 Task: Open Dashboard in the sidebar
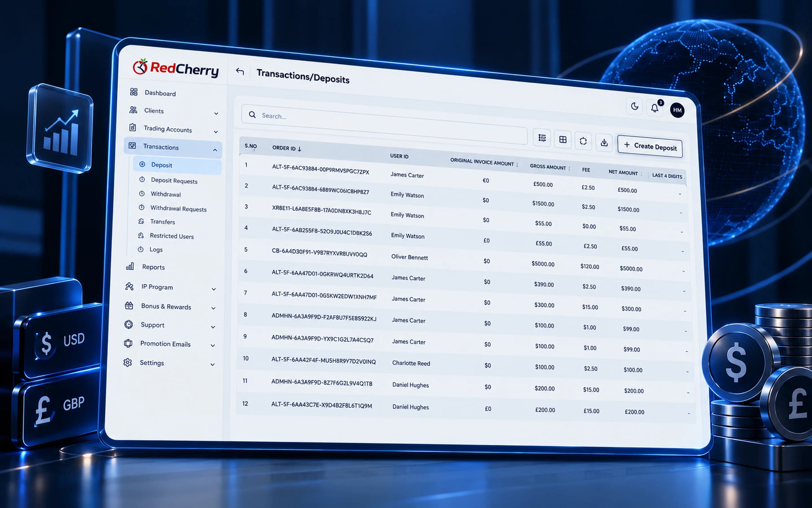click(160, 93)
